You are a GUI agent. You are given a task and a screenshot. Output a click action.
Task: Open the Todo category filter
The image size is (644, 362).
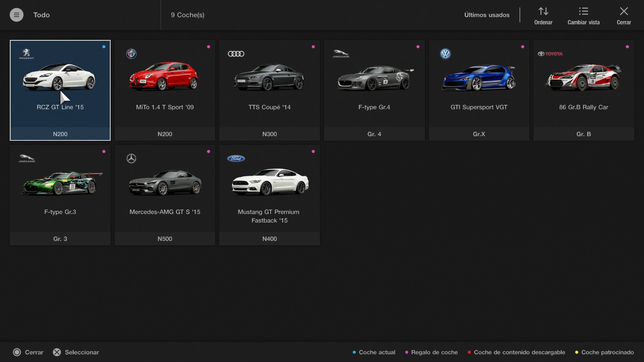(x=41, y=15)
